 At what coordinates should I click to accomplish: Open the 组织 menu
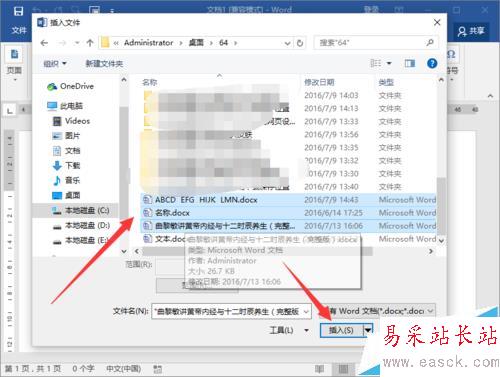coord(55,63)
